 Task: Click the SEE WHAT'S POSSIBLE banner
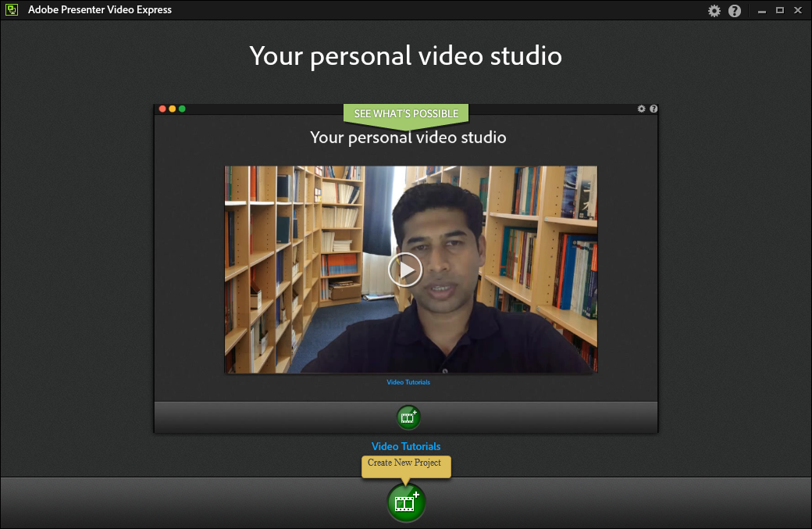406,114
